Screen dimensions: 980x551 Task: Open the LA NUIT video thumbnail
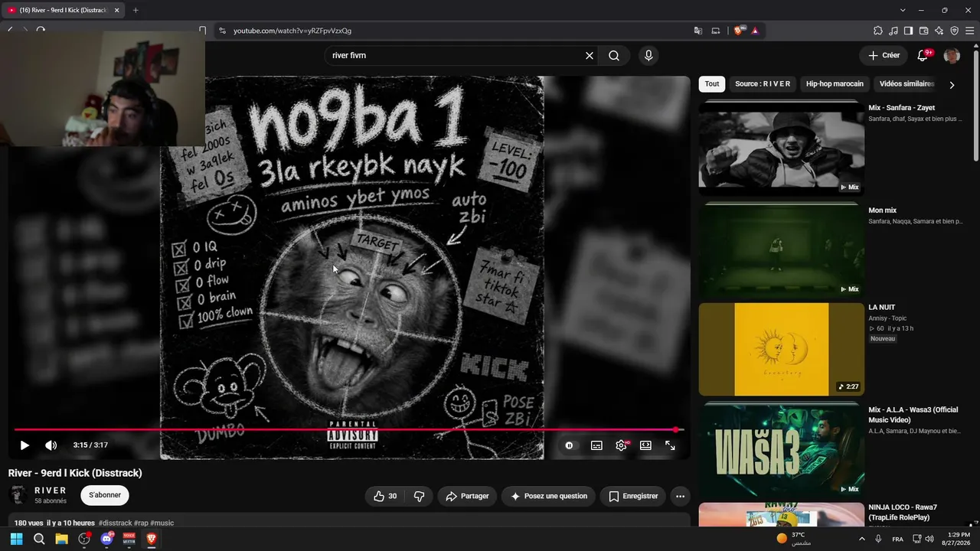782,350
